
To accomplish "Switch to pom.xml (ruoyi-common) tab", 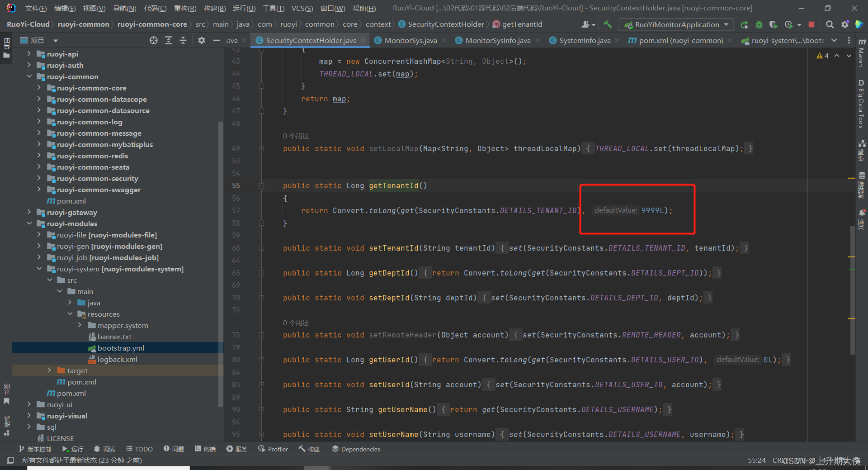I will click(x=681, y=40).
